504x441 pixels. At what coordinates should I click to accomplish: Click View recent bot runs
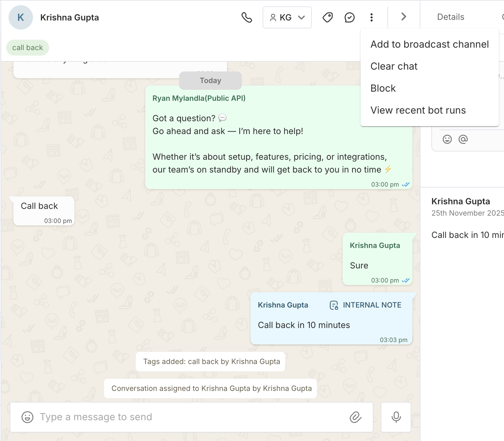tap(418, 110)
